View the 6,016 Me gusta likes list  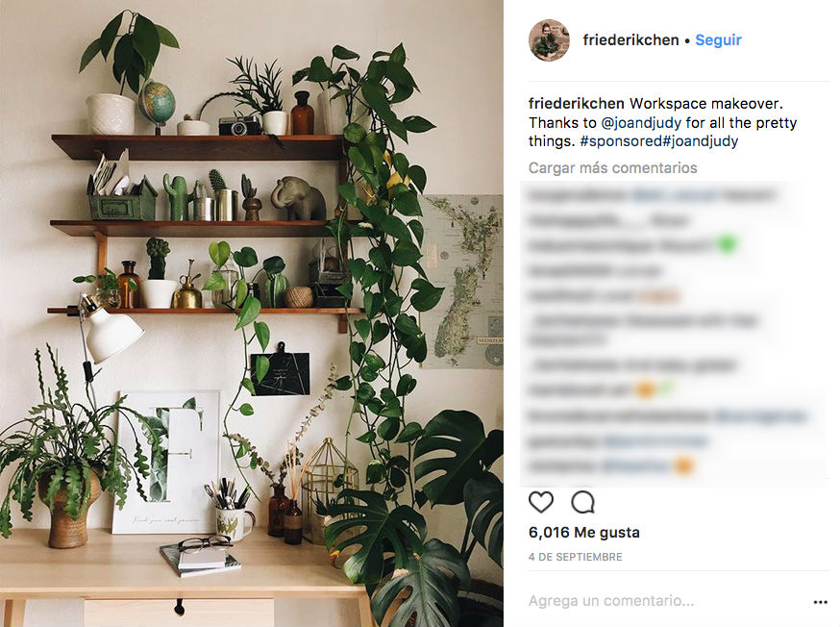[584, 532]
